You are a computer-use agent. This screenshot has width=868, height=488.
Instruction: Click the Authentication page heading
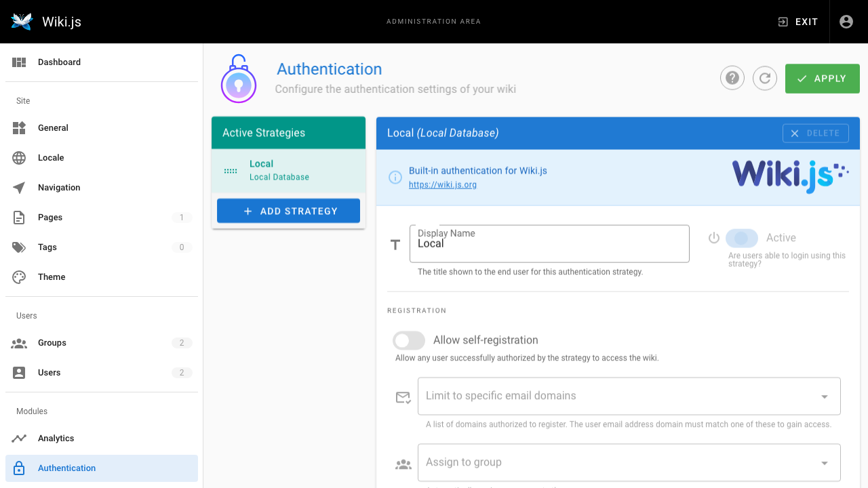point(330,69)
